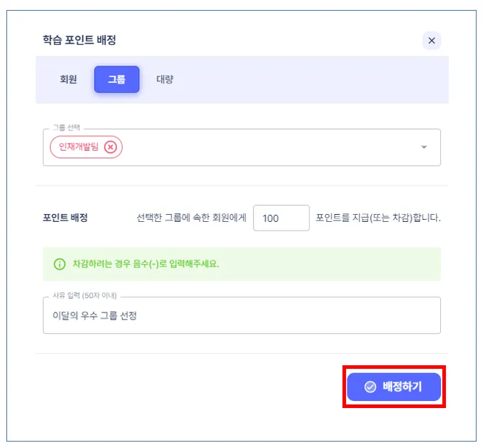
Task: Select the 그룹 tab
Action: coord(116,79)
